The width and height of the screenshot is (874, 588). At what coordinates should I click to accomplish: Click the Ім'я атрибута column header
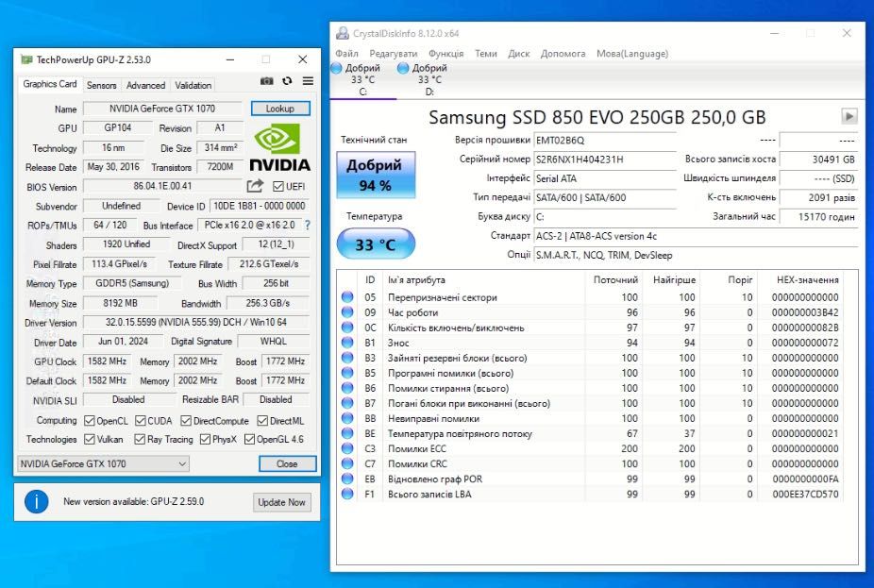pos(484,279)
